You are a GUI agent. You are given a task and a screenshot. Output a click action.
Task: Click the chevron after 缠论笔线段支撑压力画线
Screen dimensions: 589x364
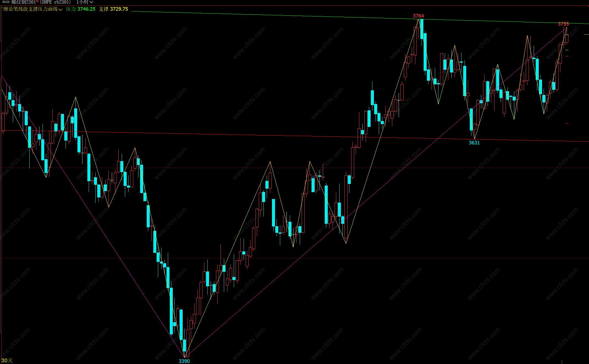click(x=60, y=10)
